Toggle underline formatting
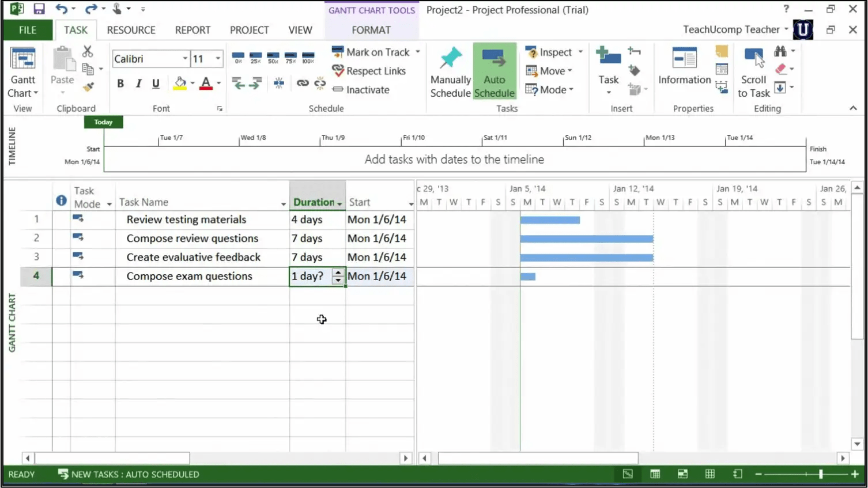Screen dimensions: 868x488 click(156, 84)
